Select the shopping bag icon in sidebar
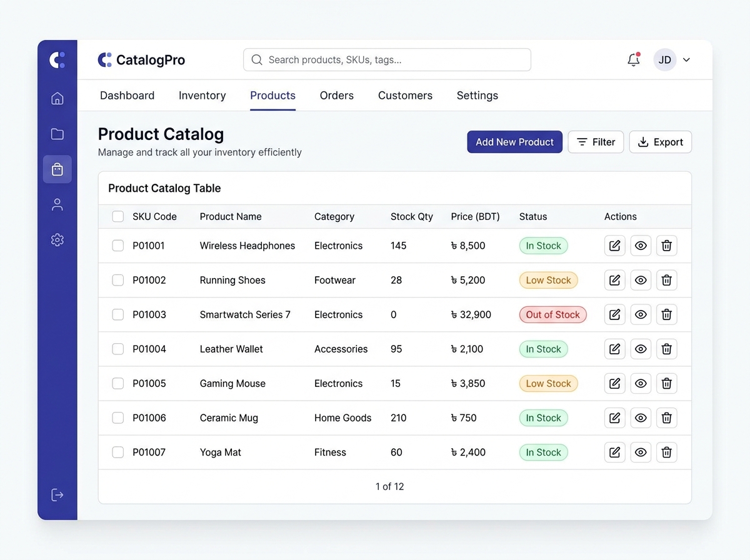The image size is (750, 560). click(57, 169)
